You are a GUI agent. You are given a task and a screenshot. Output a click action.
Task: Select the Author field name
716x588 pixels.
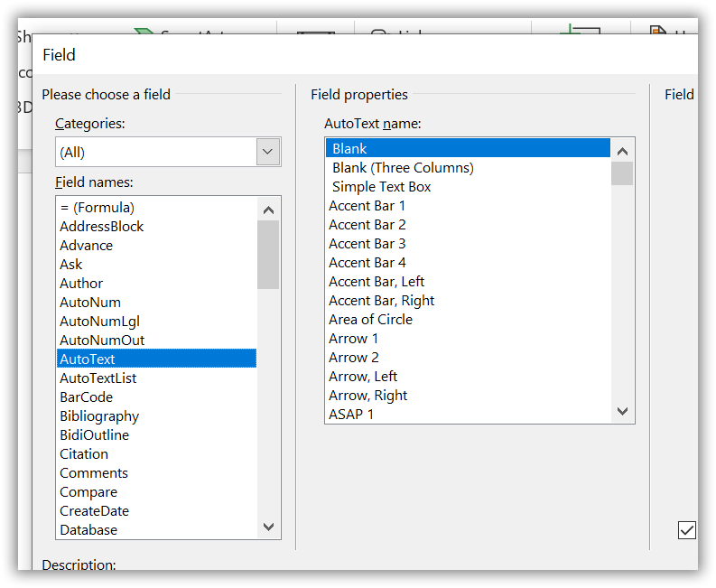click(x=81, y=283)
